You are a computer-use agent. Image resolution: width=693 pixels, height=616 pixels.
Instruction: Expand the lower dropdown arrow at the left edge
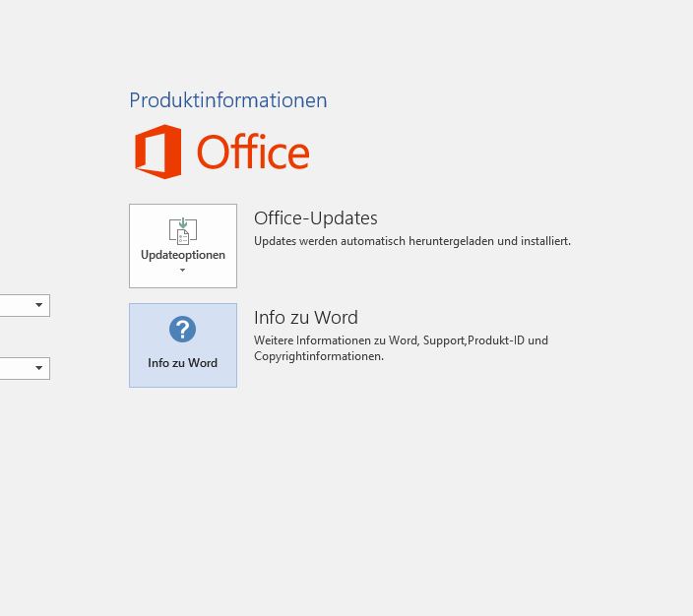[x=39, y=368]
